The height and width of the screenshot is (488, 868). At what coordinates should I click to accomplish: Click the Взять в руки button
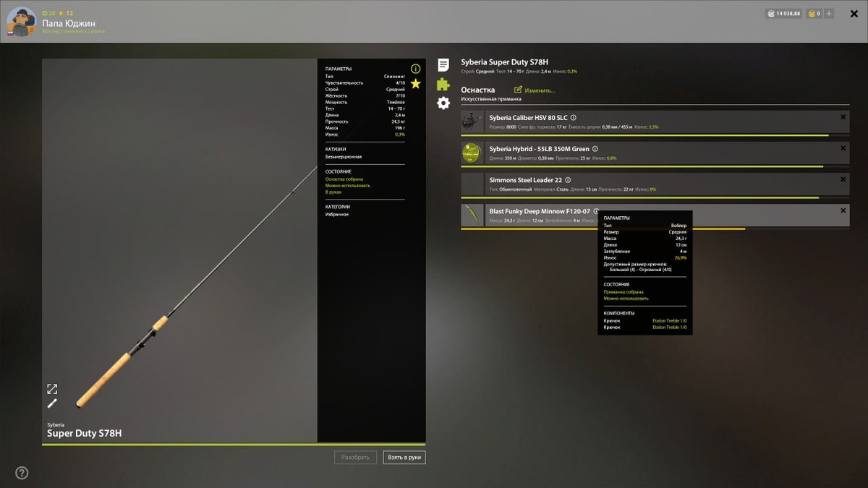coord(404,457)
